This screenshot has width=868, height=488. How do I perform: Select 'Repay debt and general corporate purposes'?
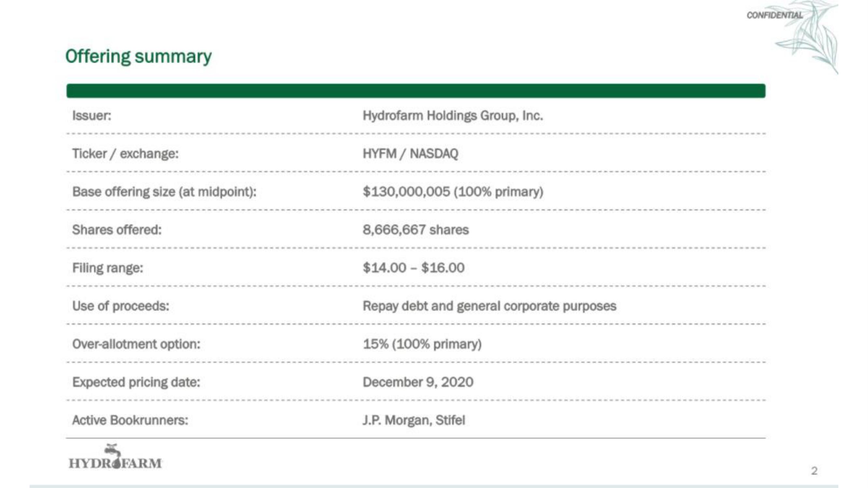pyautogui.click(x=489, y=306)
